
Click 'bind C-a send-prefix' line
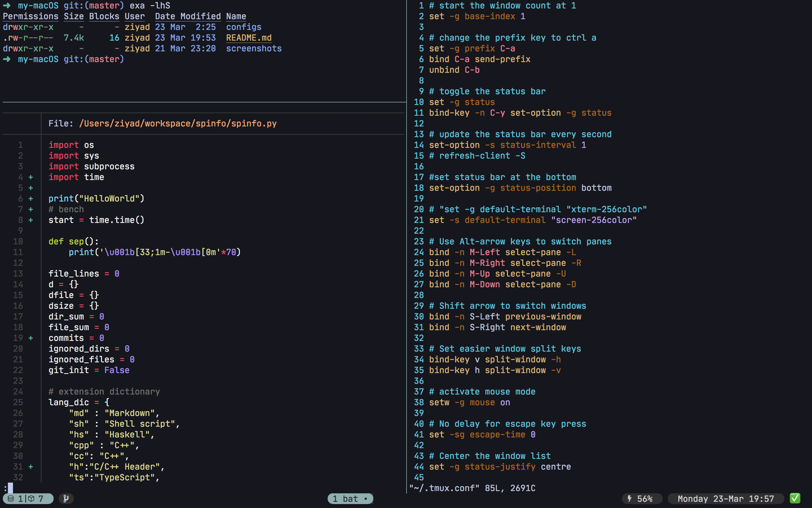(480, 59)
